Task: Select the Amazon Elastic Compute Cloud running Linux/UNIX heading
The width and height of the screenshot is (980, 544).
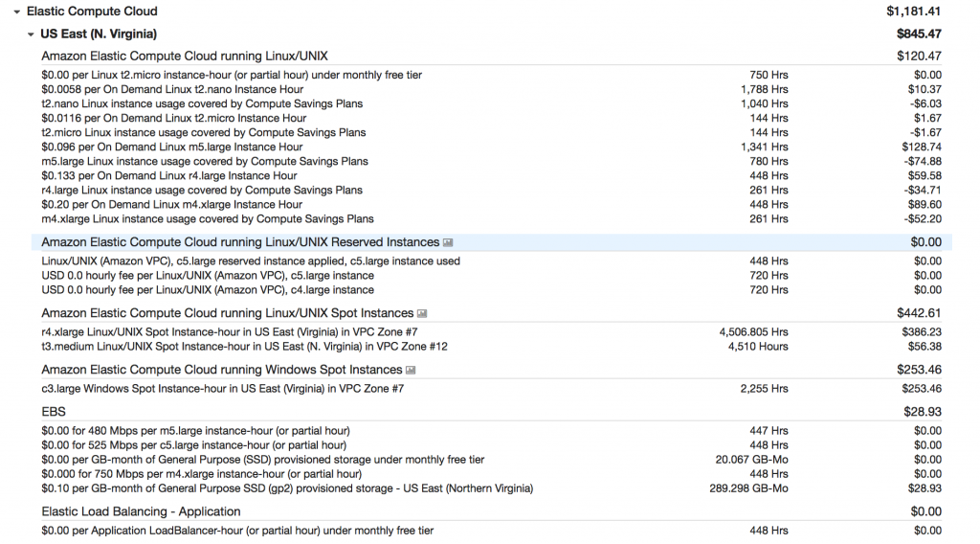Action: coord(185,57)
